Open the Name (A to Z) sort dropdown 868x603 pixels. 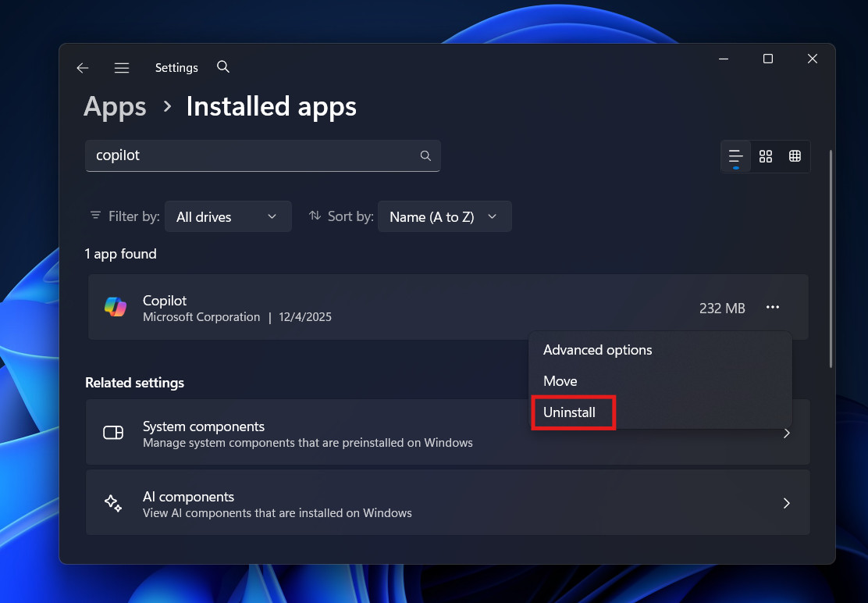pos(444,216)
